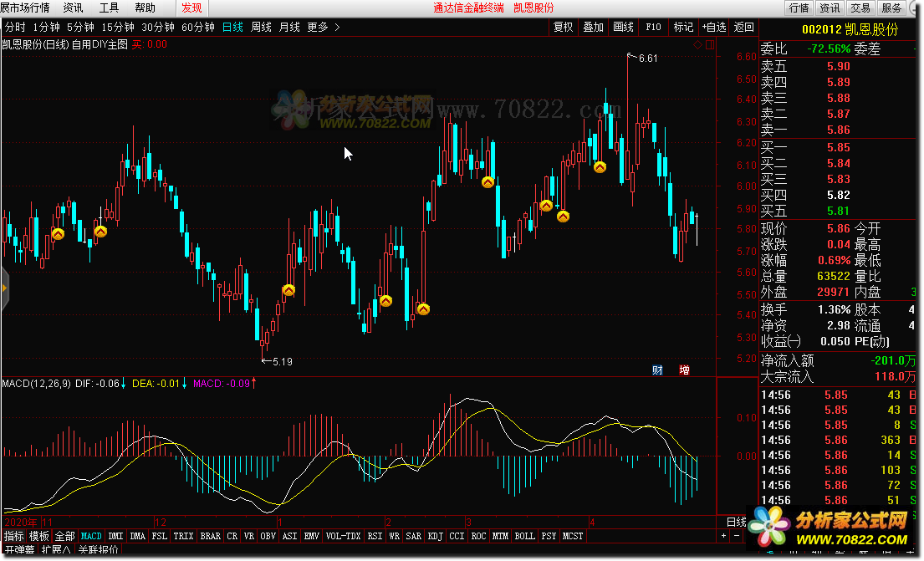The image size is (924, 561).
Task: Click the last buy-signal marker before the 6.61 peak
Action: pos(600,167)
